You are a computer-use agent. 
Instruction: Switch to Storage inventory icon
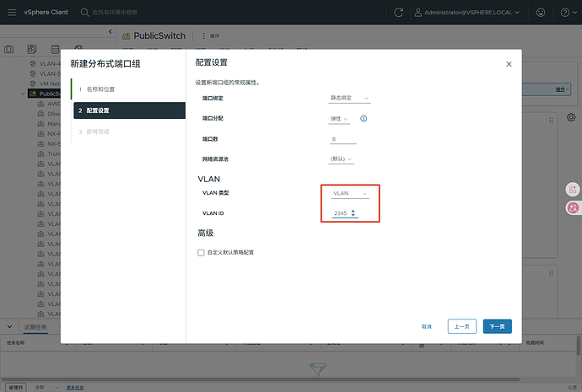point(56,50)
